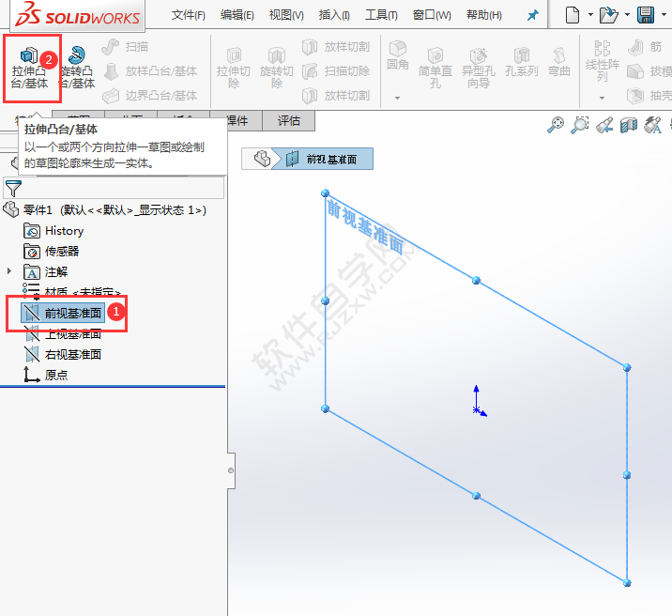Open the 窗口(W) menu
Image resolution: width=672 pixels, height=616 pixels.
pos(432,15)
